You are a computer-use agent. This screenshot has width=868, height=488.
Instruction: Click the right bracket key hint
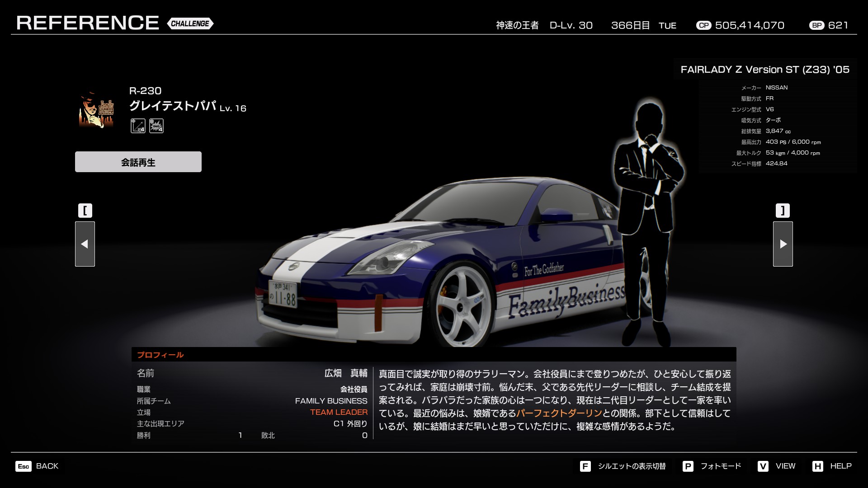[x=783, y=211]
